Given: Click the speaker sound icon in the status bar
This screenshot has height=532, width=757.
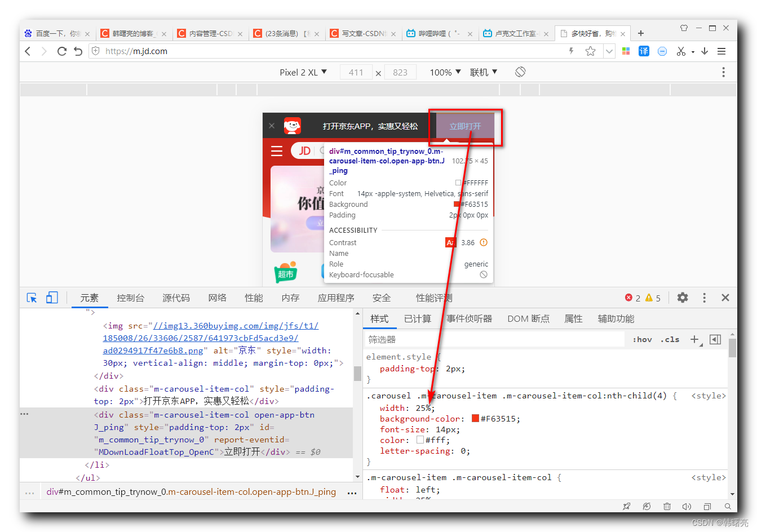Looking at the screenshot, I should [687, 507].
